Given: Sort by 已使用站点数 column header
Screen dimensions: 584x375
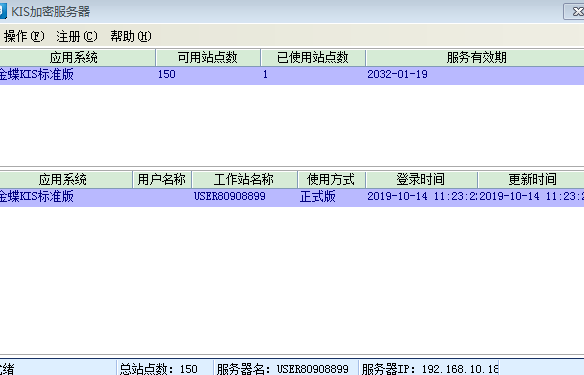Looking at the screenshot, I should tap(313, 57).
